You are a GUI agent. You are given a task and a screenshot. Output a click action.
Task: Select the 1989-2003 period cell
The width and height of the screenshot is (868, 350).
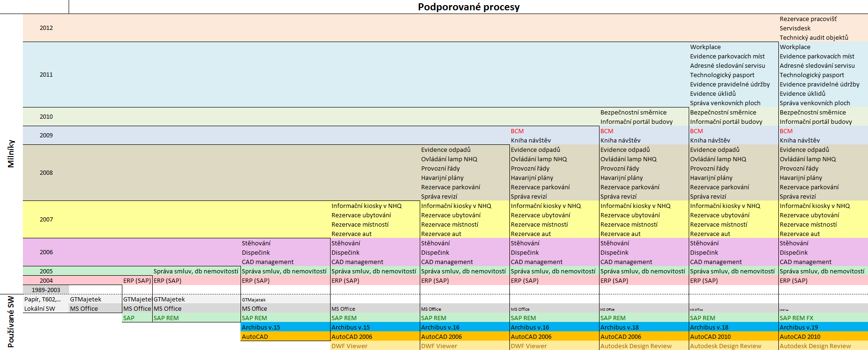click(x=46, y=290)
